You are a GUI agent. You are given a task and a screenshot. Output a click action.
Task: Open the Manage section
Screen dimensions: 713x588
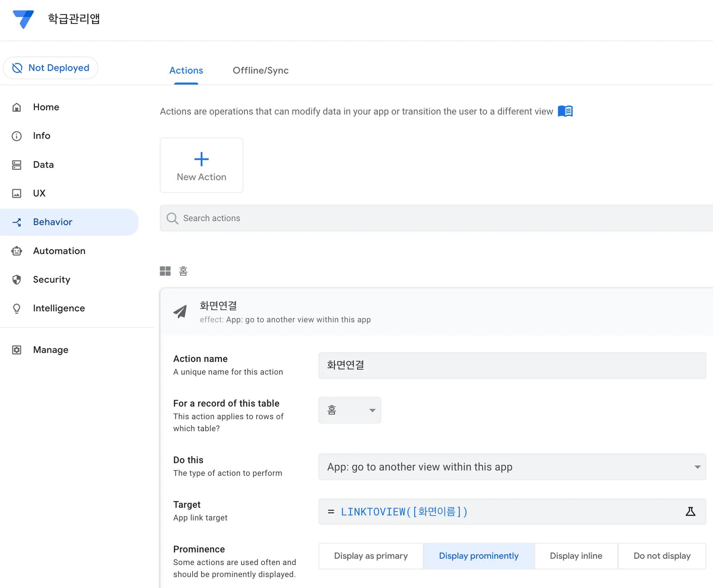point(50,350)
